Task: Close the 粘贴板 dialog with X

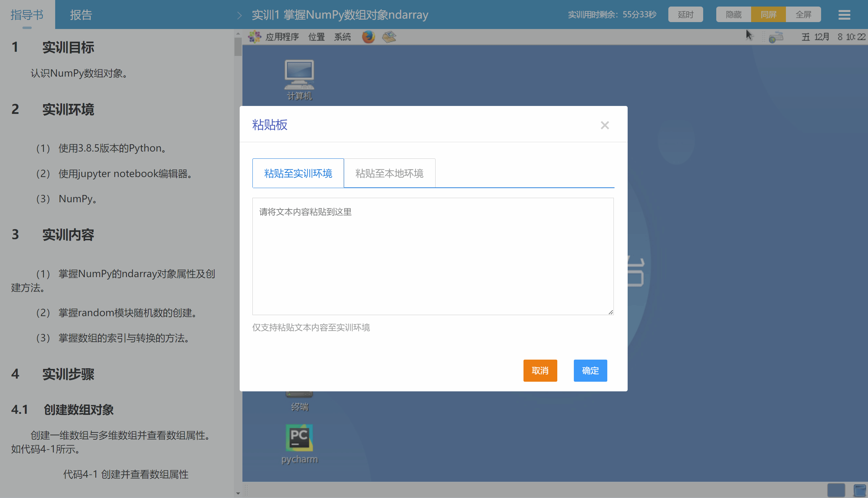Action: pos(605,125)
